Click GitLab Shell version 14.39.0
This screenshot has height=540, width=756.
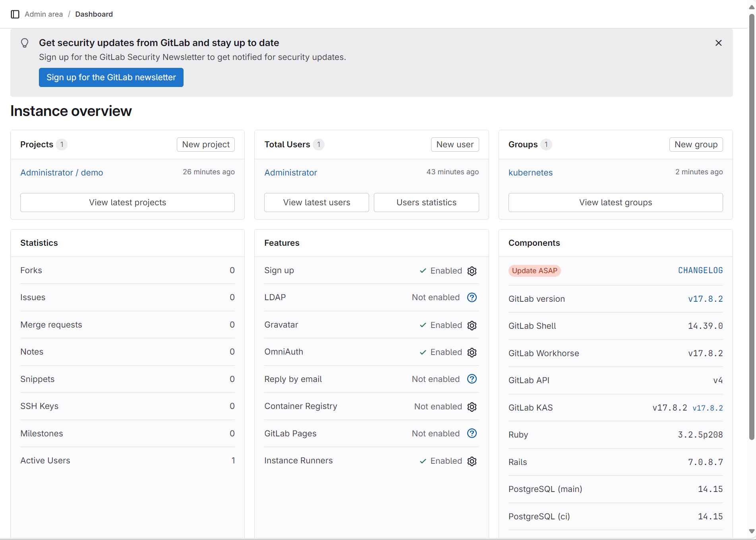point(706,326)
